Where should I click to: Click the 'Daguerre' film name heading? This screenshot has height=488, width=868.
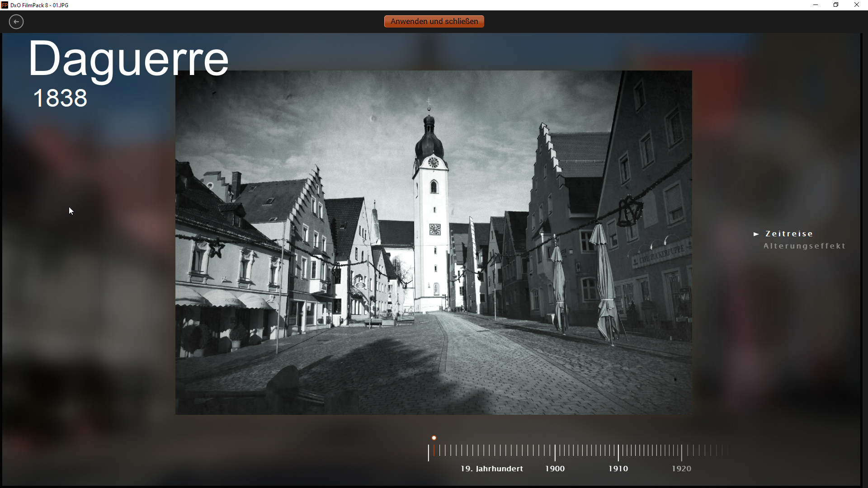(x=128, y=59)
